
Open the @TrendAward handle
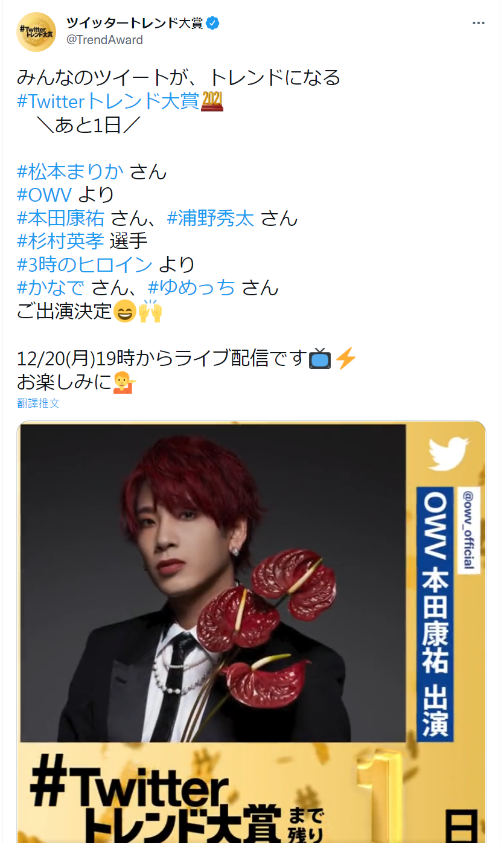[x=104, y=40]
